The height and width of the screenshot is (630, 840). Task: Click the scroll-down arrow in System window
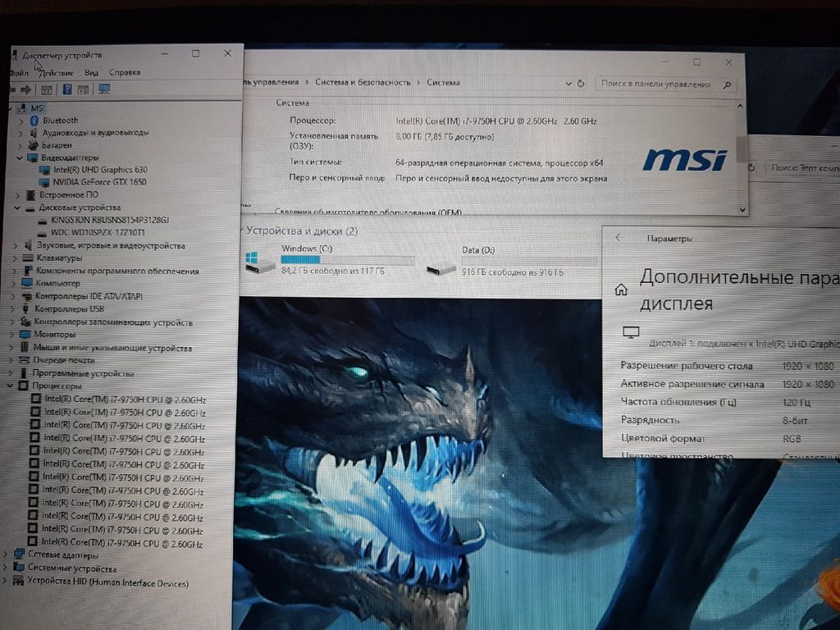(742, 209)
